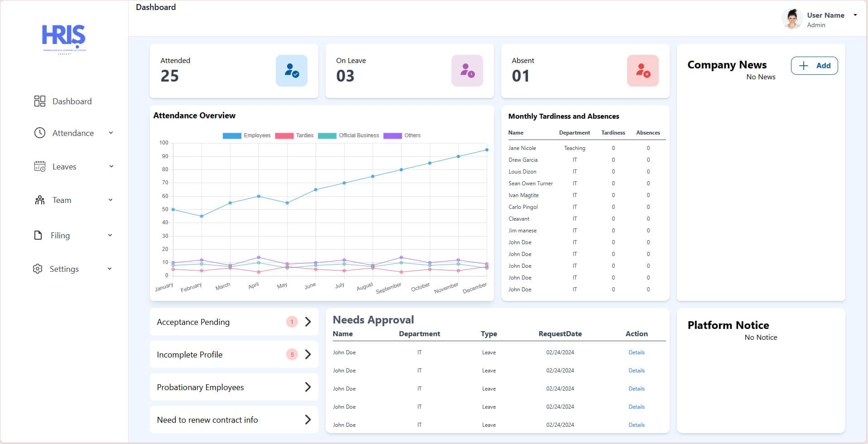The height and width of the screenshot is (444, 868).
Task: Click the February Employees data point at 45
Action: click(x=201, y=216)
